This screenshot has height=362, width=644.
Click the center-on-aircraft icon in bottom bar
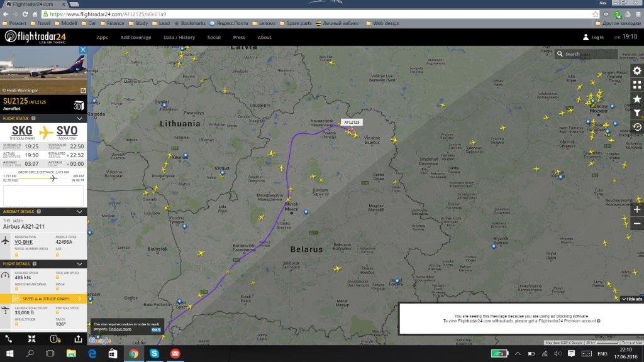coord(31,339)
